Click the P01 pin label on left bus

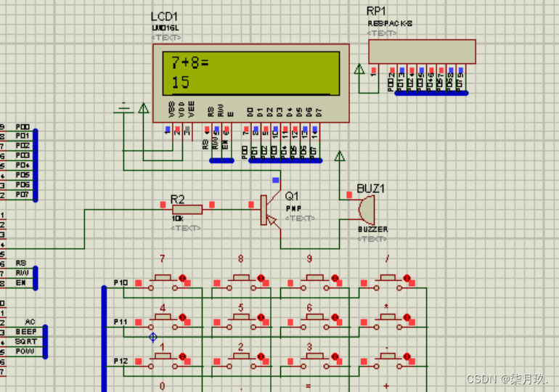22,136
